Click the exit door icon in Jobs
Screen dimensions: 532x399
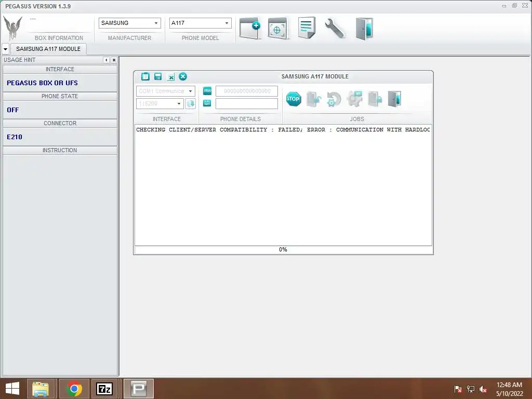pos(395,99)
